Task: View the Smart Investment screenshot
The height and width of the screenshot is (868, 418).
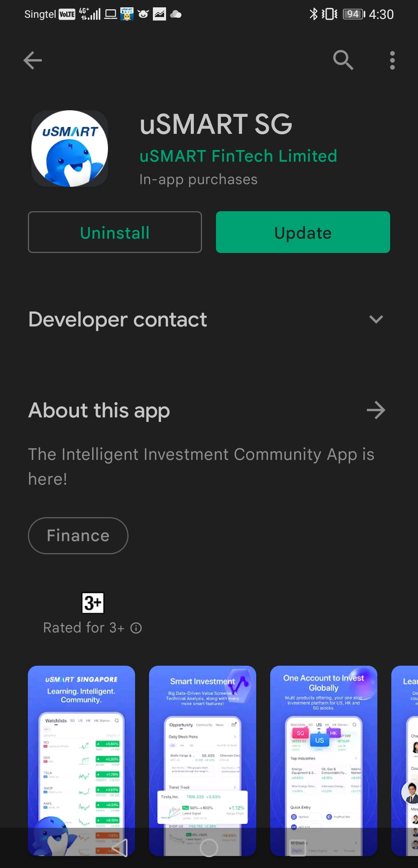Action: pos(202,760)
